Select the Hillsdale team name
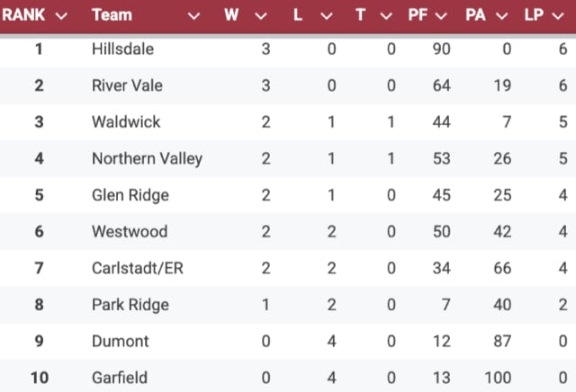The image size is (576, 392). [122, 49]
